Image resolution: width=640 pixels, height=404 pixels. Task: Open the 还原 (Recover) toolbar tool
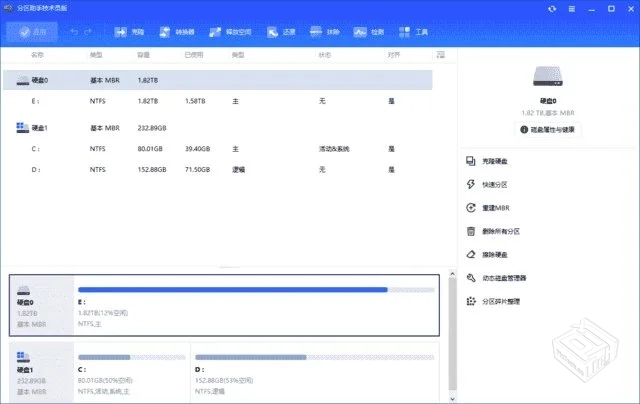(280, 32)
